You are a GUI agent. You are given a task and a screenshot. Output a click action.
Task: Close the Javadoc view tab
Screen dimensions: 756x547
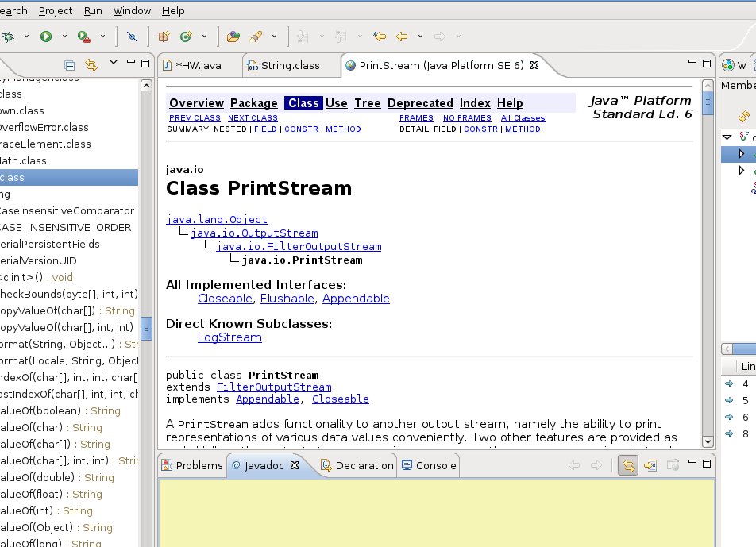(295, 465)
